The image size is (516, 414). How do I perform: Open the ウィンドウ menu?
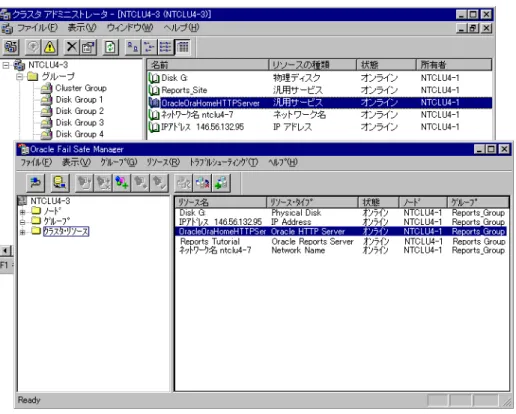[130, 28]
